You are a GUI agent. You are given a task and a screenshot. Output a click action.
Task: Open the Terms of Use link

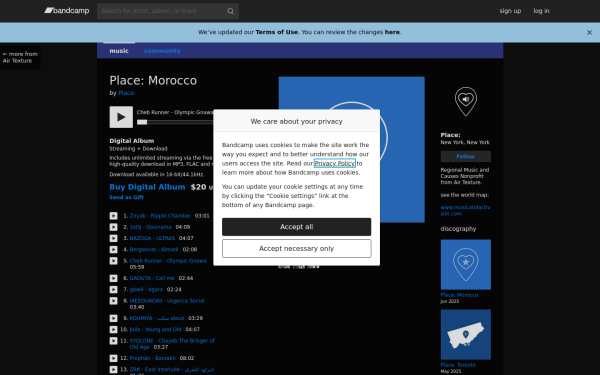(277, 32)
